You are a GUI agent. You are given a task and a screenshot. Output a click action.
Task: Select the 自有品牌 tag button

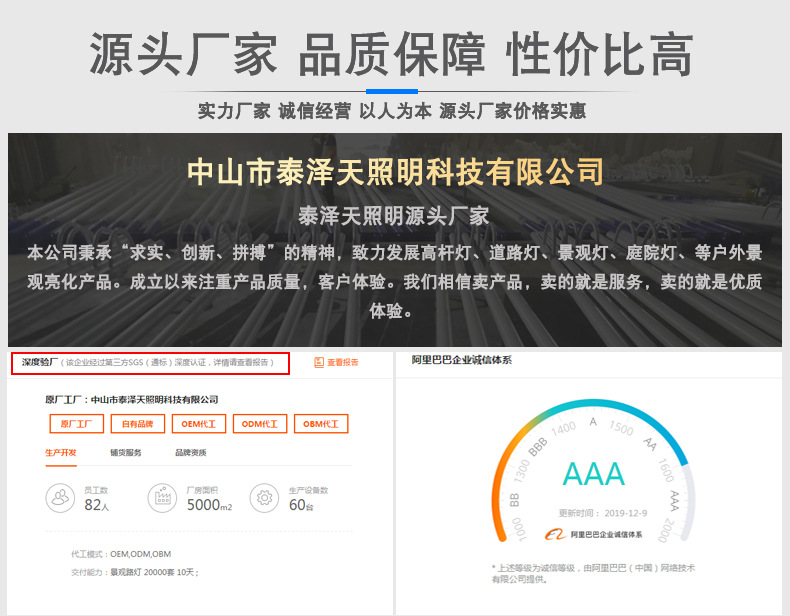click(x=138, y=424)
